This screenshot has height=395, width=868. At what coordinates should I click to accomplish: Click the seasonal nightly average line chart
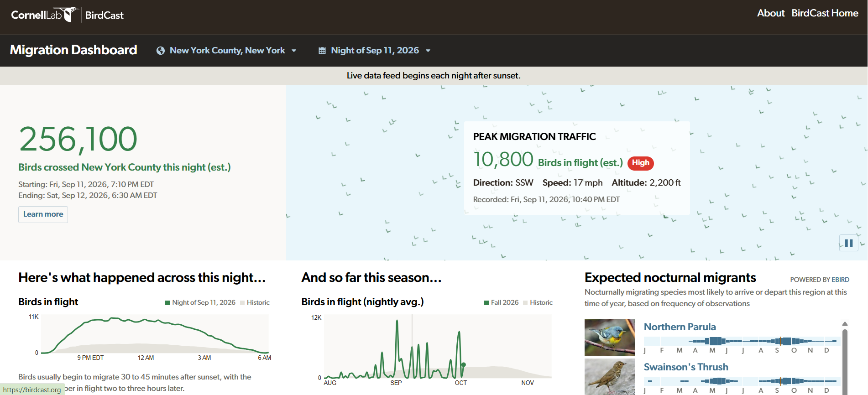click(438, 347)
